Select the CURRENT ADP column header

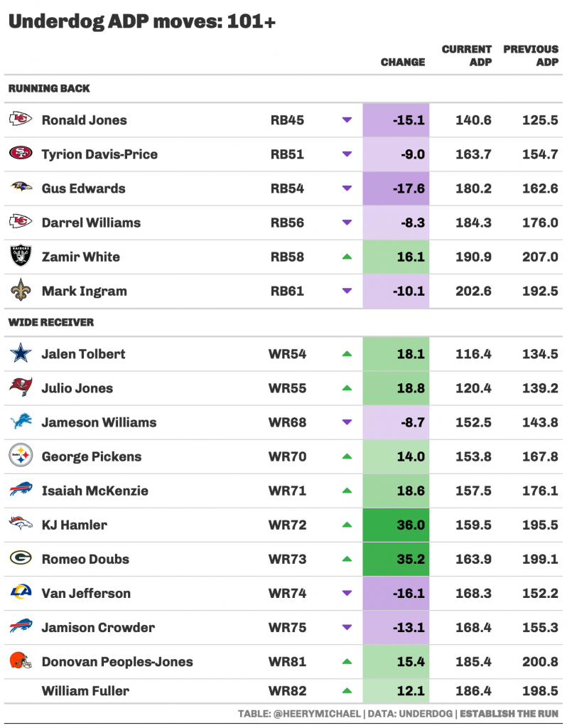(466, 55)
